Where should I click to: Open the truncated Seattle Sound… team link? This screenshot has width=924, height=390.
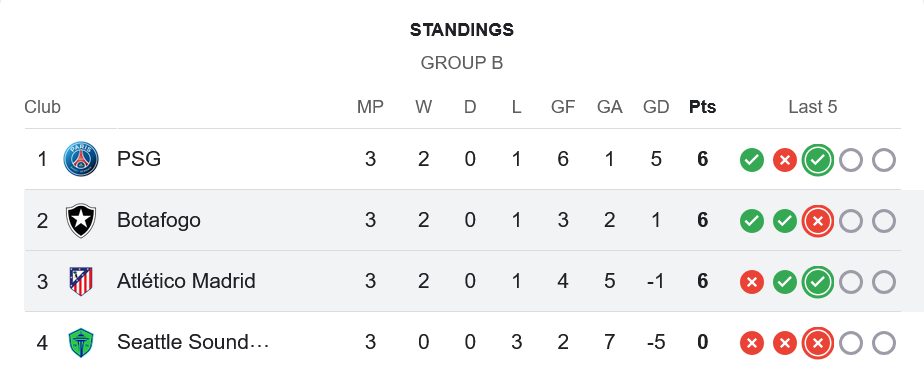click(x=193, y=342)
